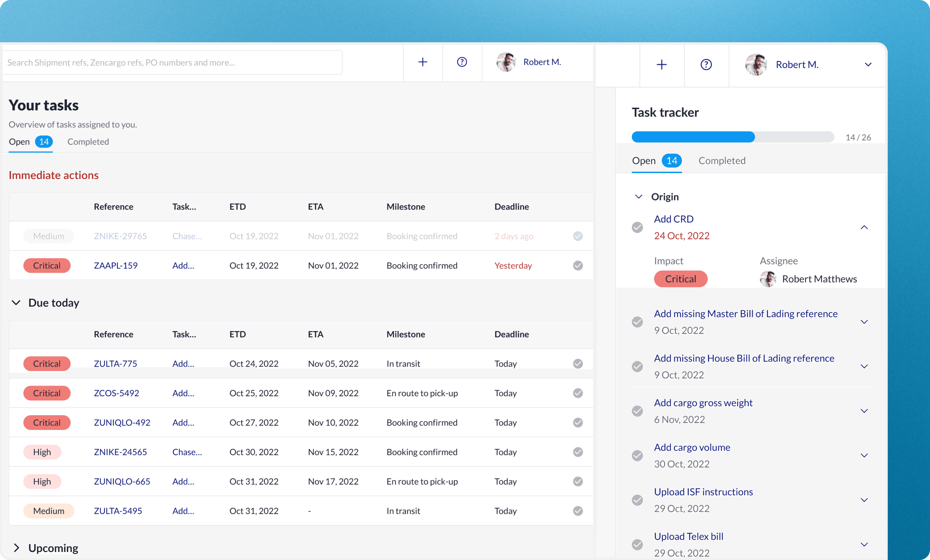Screen dimensions: 930x560
Task: Open Robert M. account dropdown arrow
Action: pos(868,64)
